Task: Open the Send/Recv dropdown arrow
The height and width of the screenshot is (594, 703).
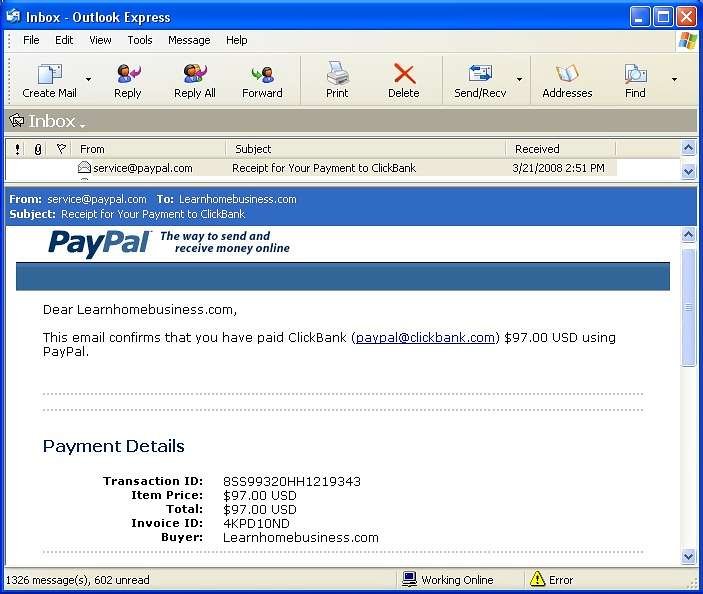Action: click(519, 80)
